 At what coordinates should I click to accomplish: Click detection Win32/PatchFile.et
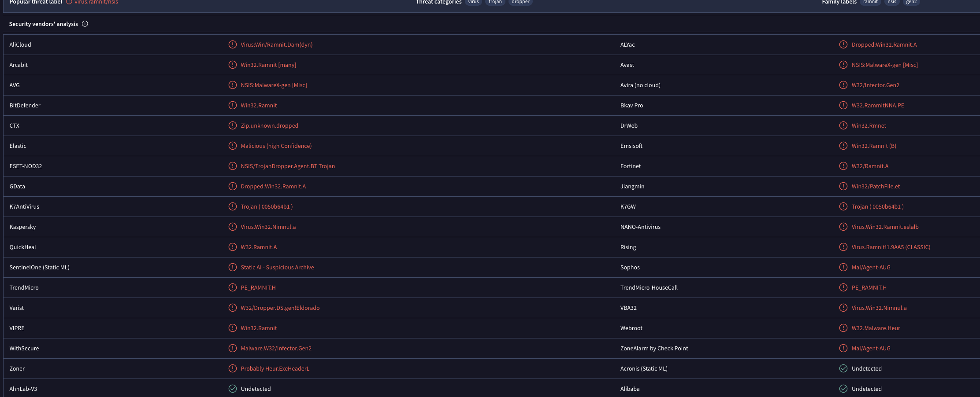coord(876,186)
